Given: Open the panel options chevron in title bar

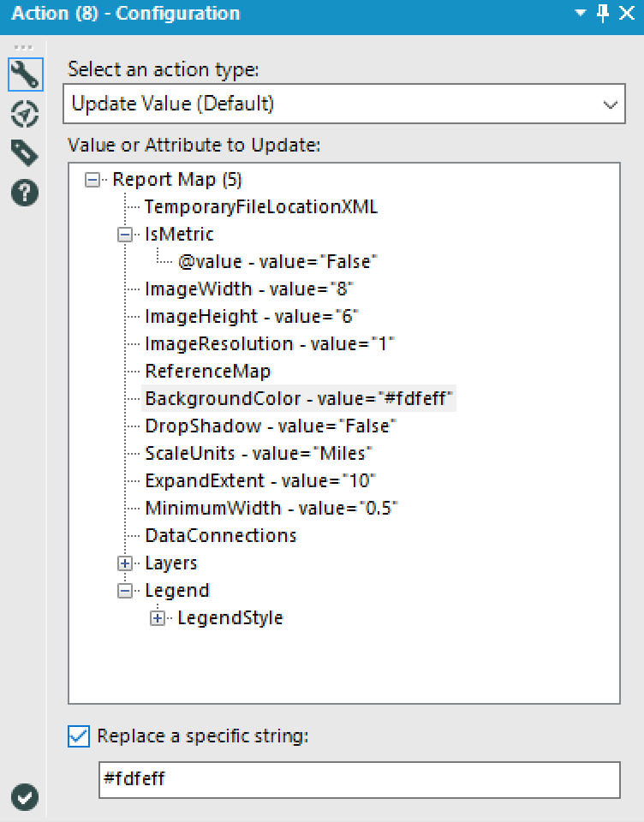Looking at the screenshot, I should 581,13.
